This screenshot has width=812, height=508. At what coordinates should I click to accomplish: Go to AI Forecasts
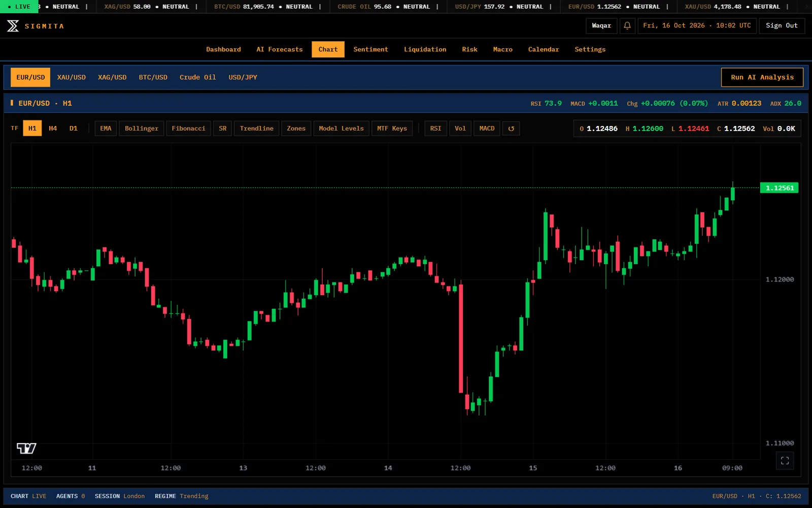[x=280, y=49]
